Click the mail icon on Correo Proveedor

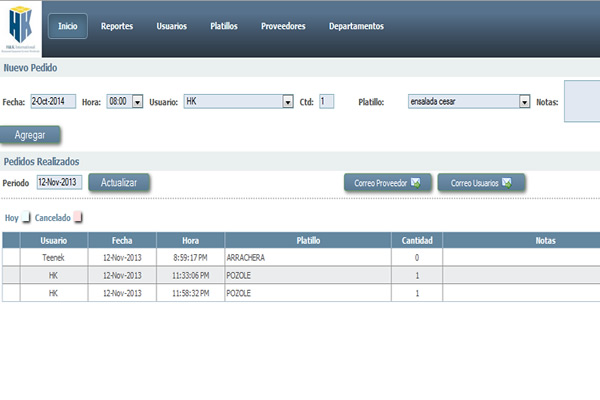pos(415,183)
